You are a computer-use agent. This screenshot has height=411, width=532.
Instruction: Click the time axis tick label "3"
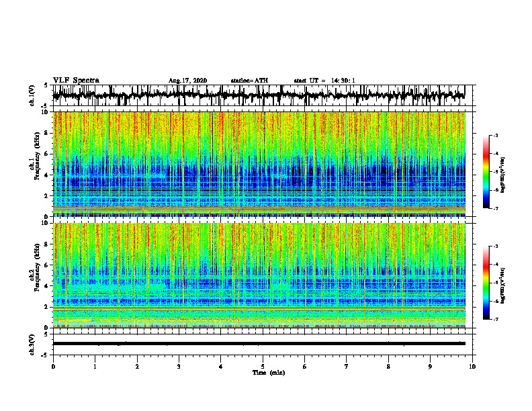(179, 367)
